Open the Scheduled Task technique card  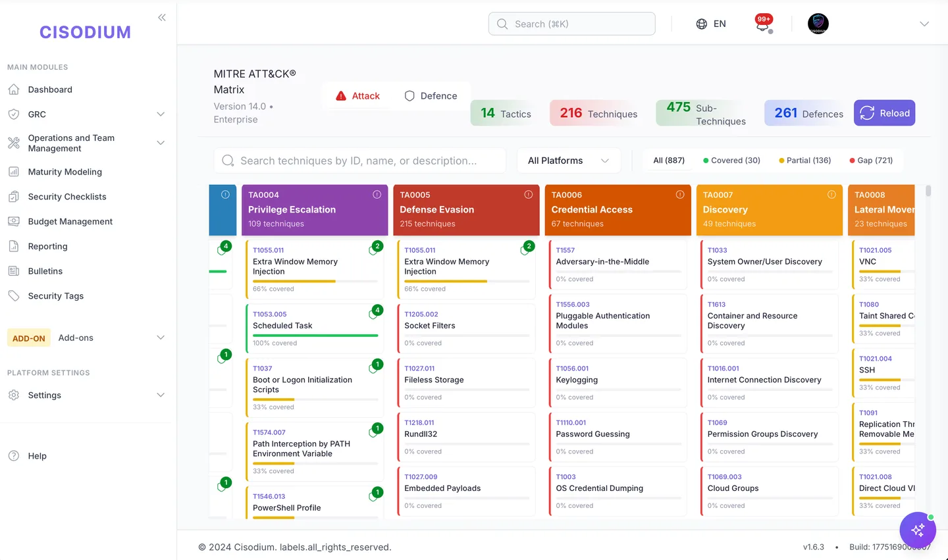point(313,327)
